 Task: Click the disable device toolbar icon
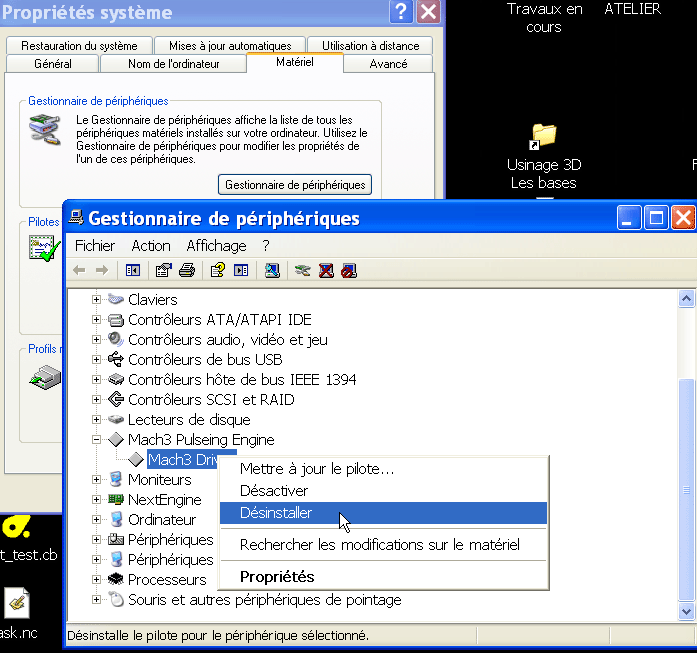[349, 270]
